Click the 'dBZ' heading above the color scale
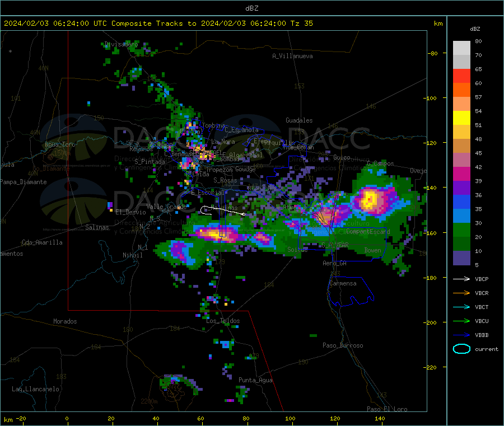The width and height of the screenshot is (504, 426). [475, 29]
